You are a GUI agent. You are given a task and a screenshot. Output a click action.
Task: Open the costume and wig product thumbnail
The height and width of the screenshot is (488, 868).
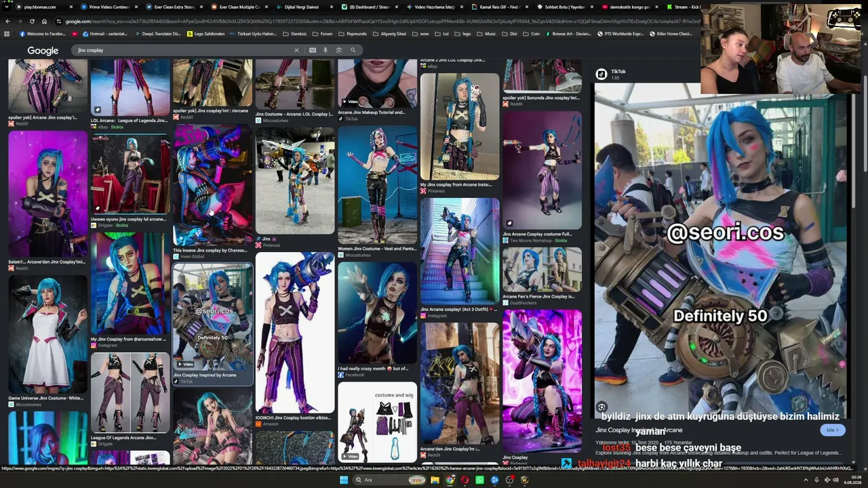pos(378,422)
